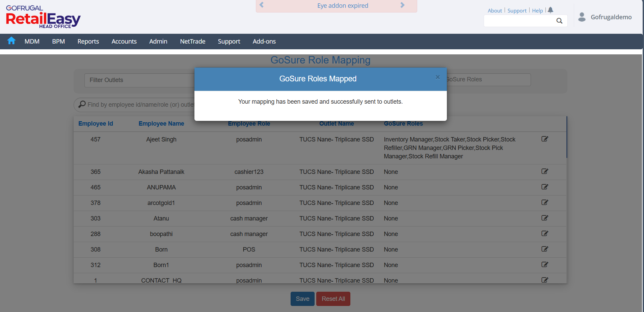Open the Accounts menu
Image resolution: width=644 pixels, height=312 pixels.
124,41
